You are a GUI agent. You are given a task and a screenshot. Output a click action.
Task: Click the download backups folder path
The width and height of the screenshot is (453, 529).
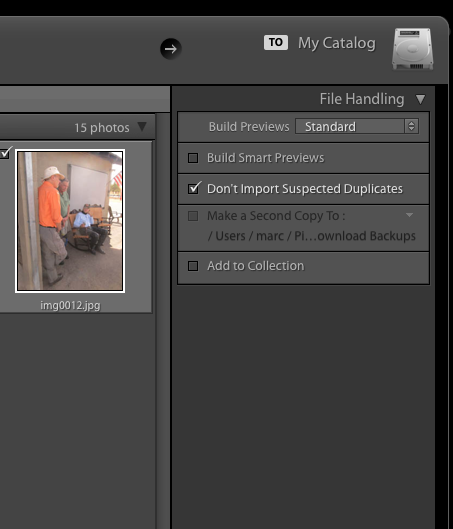(312, 236)
